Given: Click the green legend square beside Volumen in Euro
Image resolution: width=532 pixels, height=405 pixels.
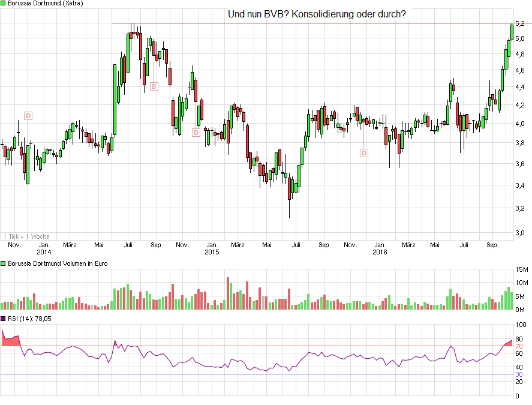Looking at the screenshot, I should point(3,263).
